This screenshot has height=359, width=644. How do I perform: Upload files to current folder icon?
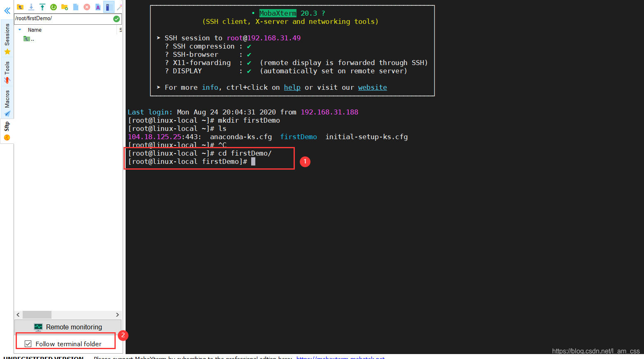(42, 7)
